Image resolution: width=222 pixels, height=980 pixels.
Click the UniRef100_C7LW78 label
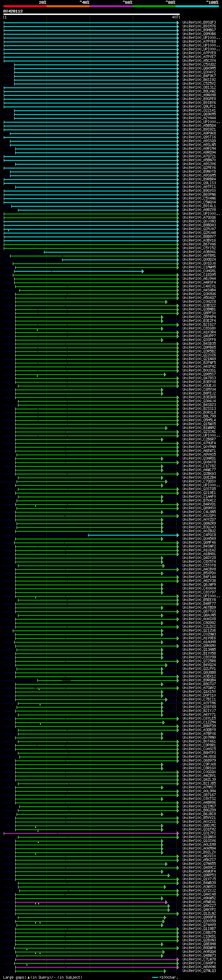point(199,959)
